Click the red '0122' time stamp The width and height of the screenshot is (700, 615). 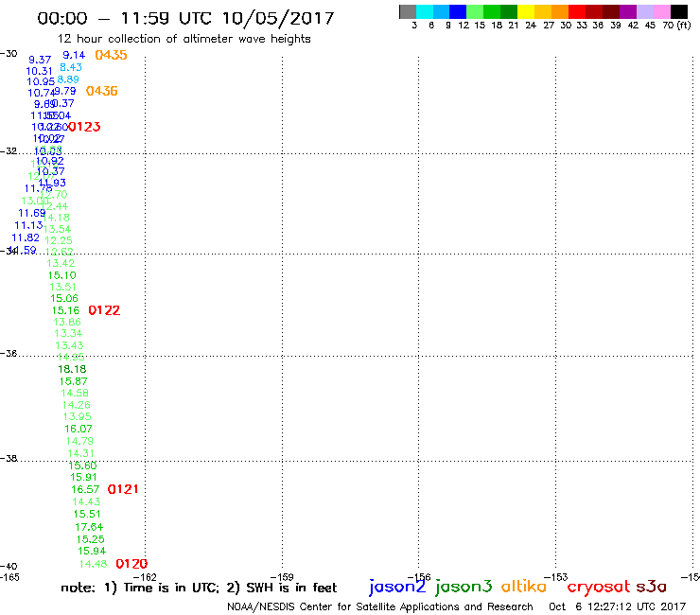click(x=104, y=310)
